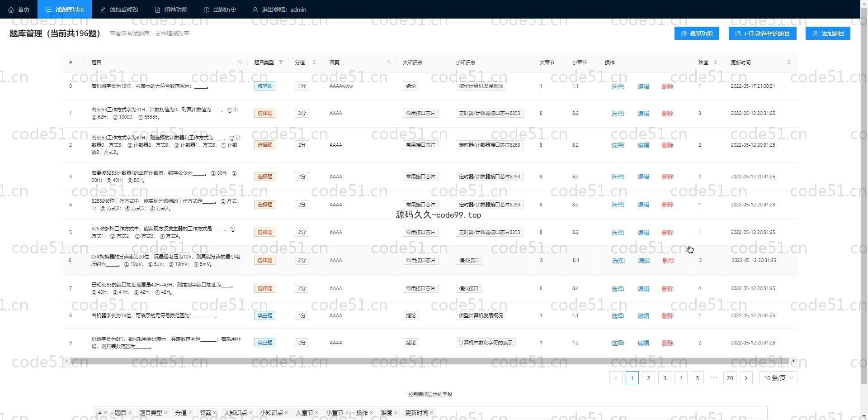Go to page 3

pyautogui.click(x=665, y=378)
